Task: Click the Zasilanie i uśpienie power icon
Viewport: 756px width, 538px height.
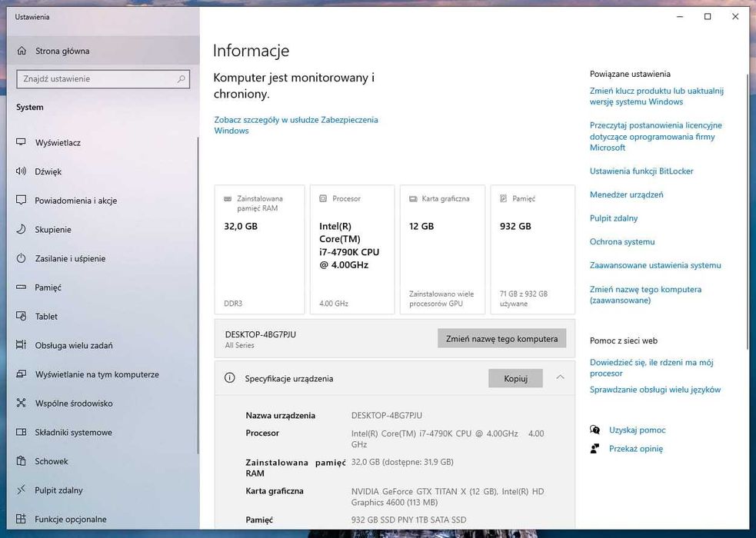Action: (x=21, y=258)
